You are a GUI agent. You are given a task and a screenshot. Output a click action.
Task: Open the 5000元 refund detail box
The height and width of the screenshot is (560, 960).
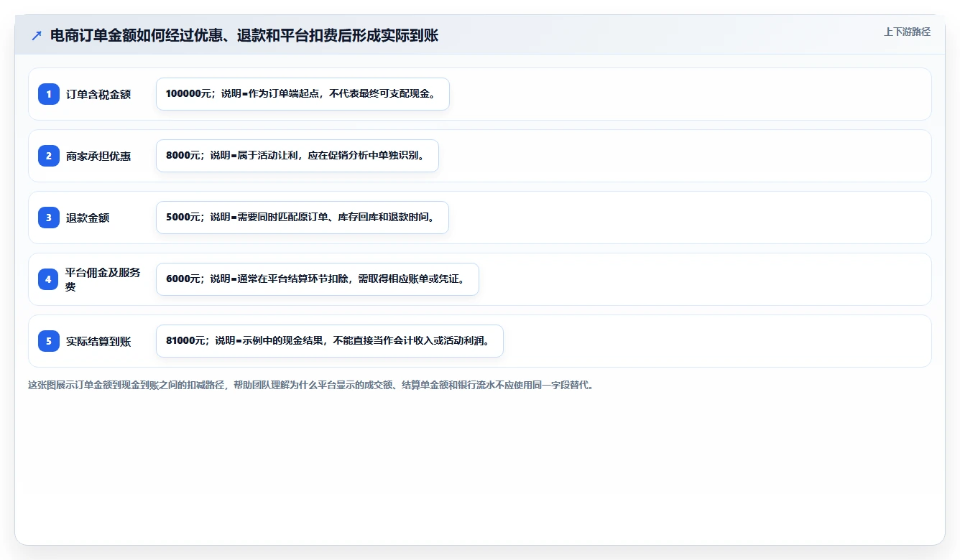[x=303, y=218]
